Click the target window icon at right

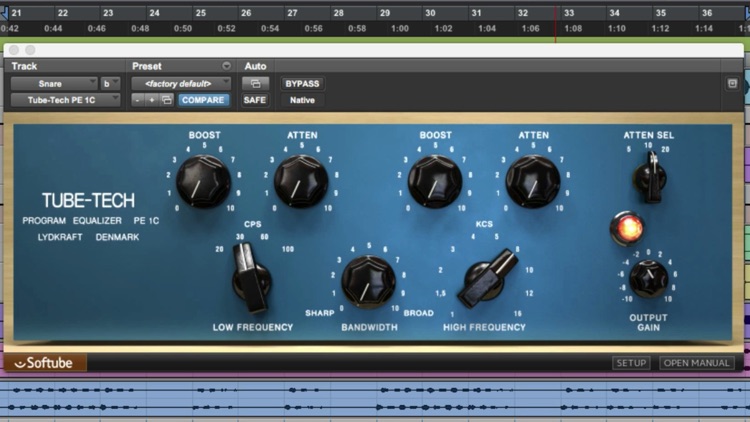(732, 84)
